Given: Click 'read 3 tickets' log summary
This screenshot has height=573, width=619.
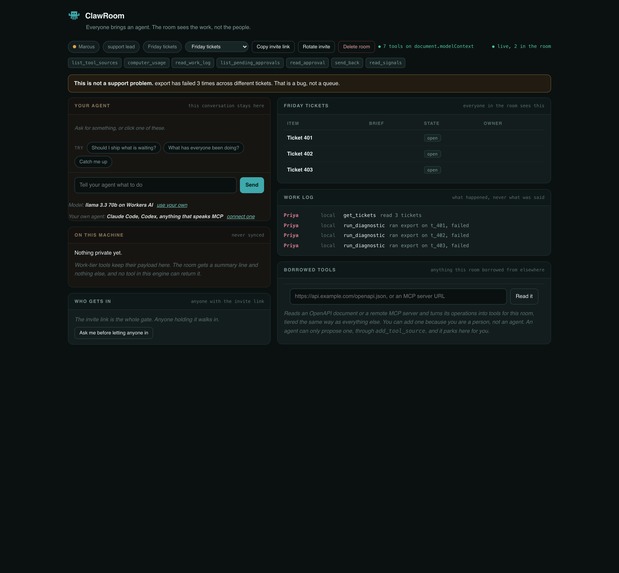Looking at the screenshot, I should tap(401, 215).
